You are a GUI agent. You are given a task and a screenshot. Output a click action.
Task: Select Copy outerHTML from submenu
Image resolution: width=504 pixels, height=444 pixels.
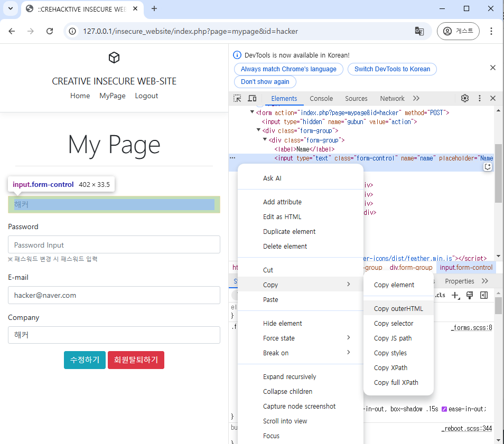pos(398,309)
